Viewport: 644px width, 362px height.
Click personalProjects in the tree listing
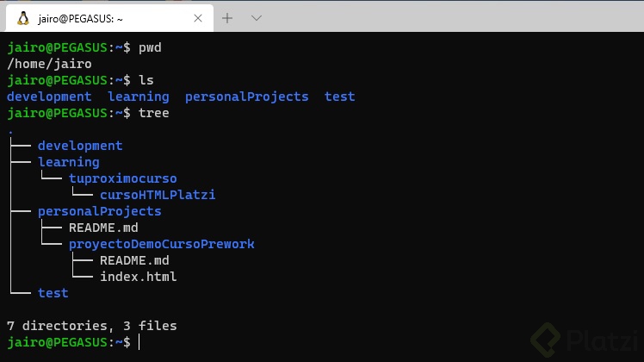coord(100,211)
